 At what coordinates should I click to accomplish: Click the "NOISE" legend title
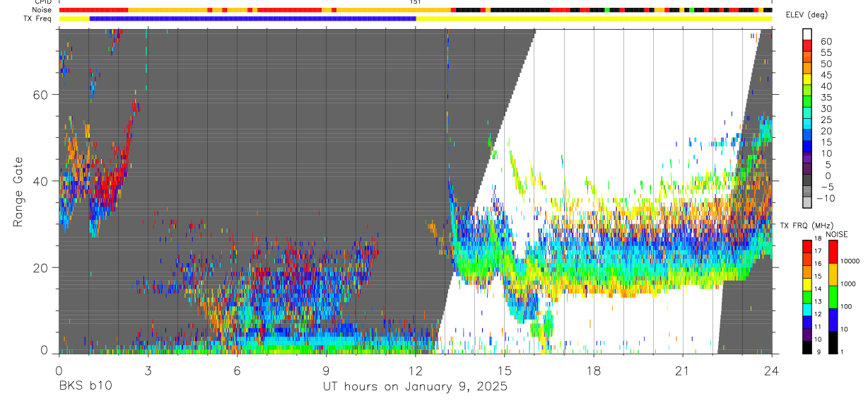(836, 234)
